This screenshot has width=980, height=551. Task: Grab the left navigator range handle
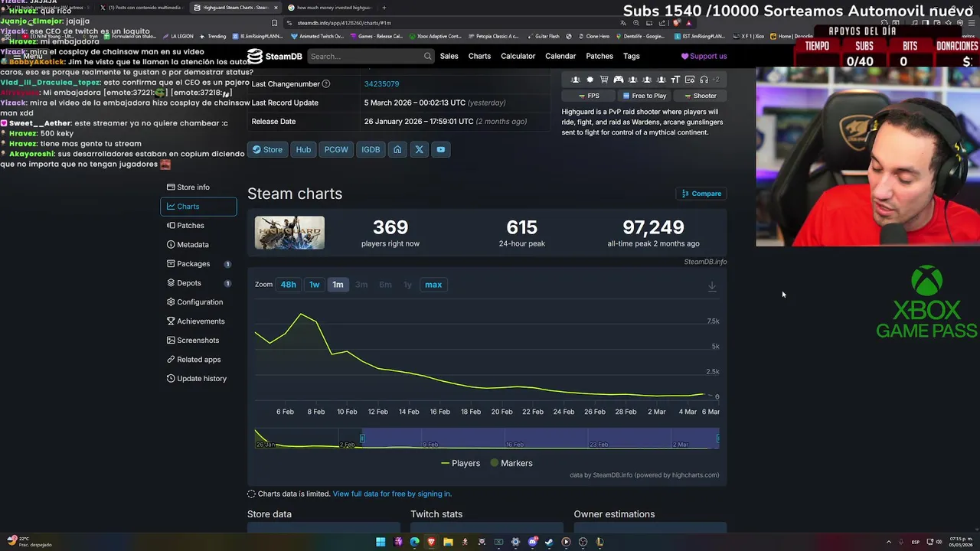tap(362, 438)
